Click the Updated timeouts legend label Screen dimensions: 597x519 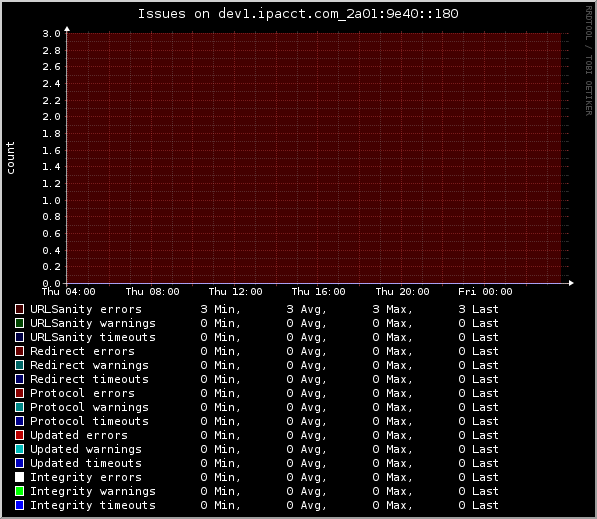[86, 463]
